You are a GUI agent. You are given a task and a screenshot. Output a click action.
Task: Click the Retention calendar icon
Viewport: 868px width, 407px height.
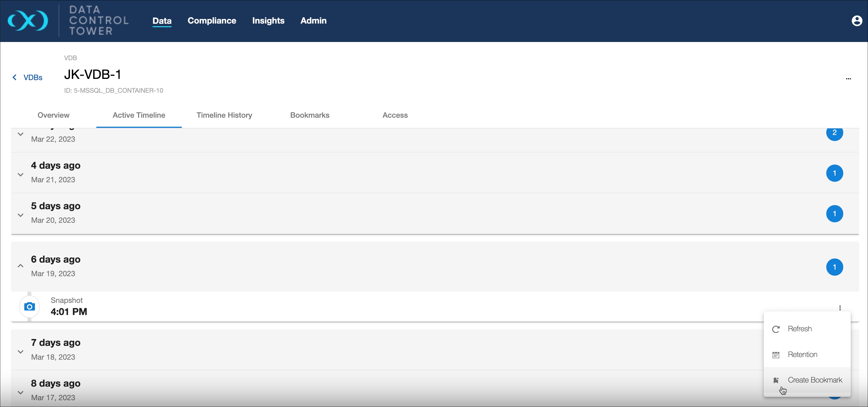pos(776,355)
